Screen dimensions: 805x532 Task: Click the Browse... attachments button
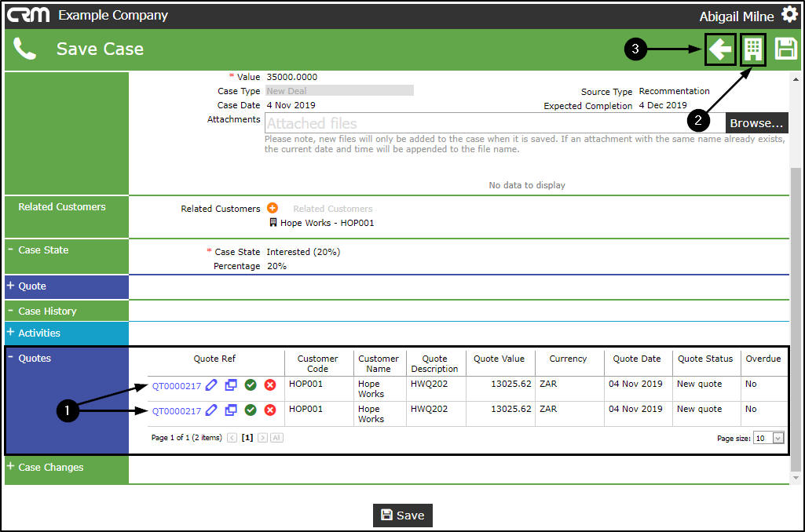coord(756,123)
